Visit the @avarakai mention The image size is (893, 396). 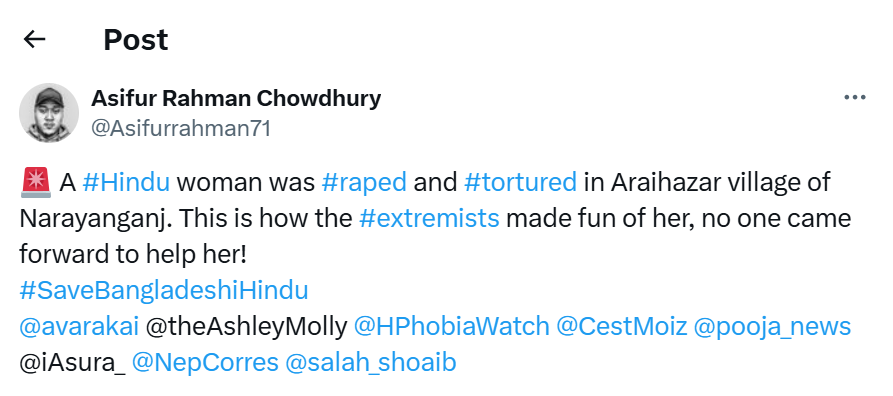[x=79, y=326]
